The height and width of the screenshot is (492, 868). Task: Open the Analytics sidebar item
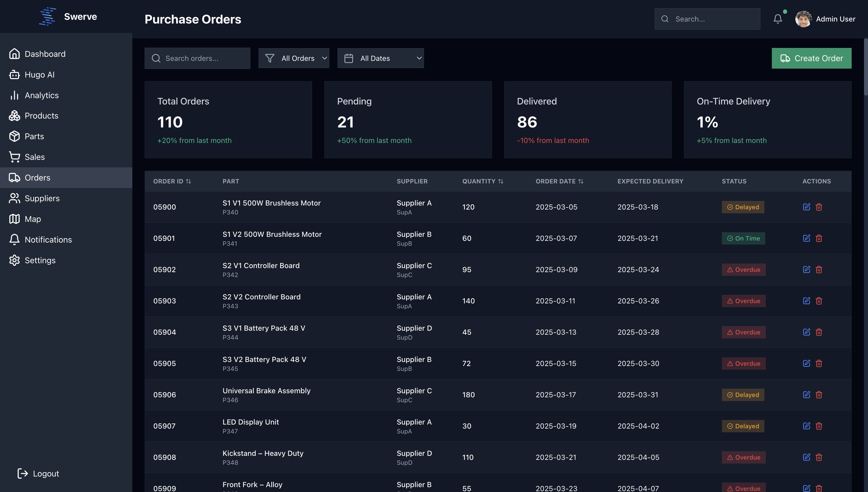coord(42,95)
